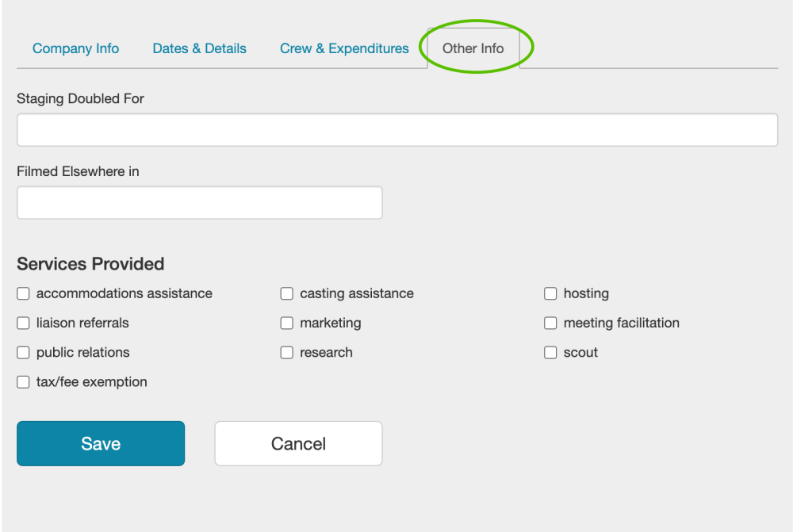Image resolution: width=793 pixels, height=532 pixels.
Task: Select the Other Info tab
Action: (473, 48)
